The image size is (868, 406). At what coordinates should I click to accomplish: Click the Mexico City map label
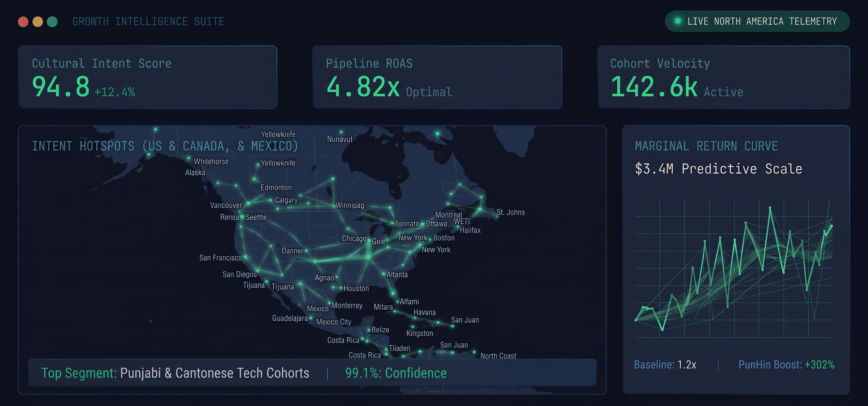point(334,322)
